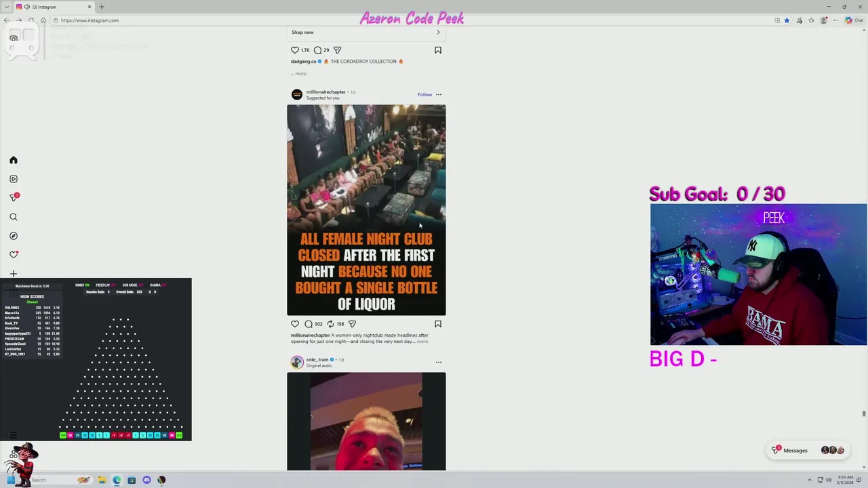
Task: Select the Instagram browser tab
Action: point(54,7)
